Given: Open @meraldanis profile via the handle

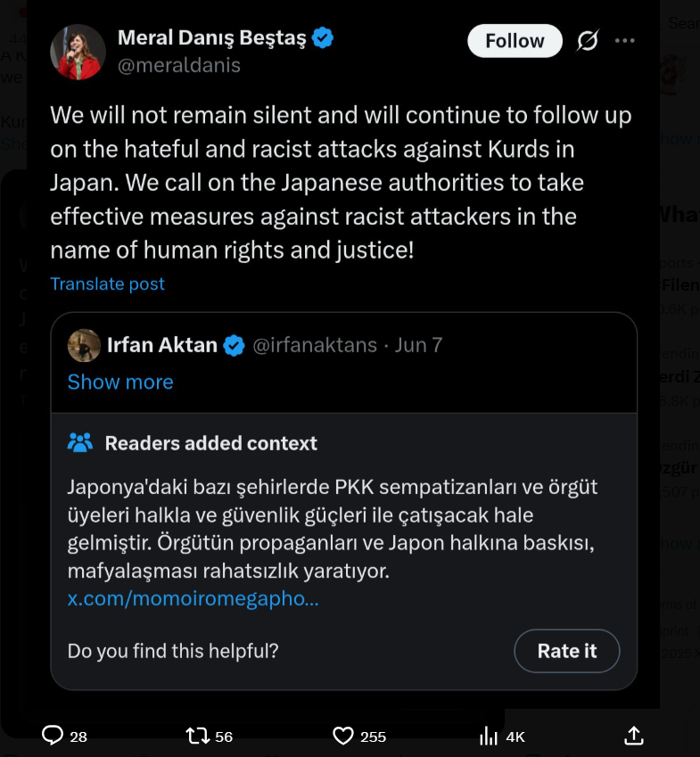Looking at the screenshot, I should click(179, 64).
